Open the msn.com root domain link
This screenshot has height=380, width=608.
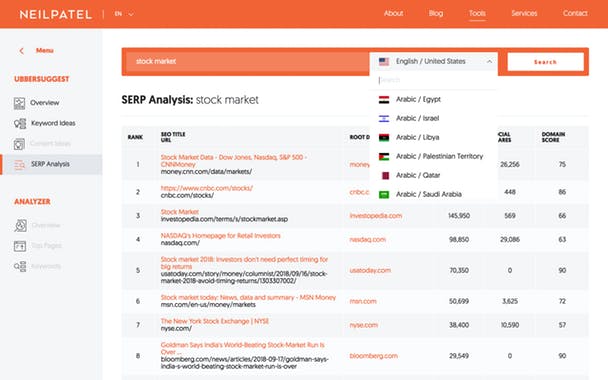tap(363, 301)
